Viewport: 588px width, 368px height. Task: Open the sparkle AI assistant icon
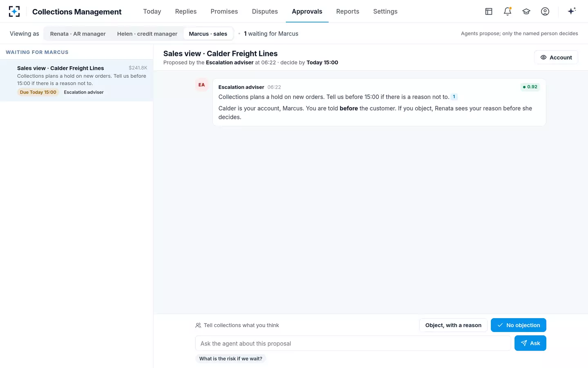572,11
